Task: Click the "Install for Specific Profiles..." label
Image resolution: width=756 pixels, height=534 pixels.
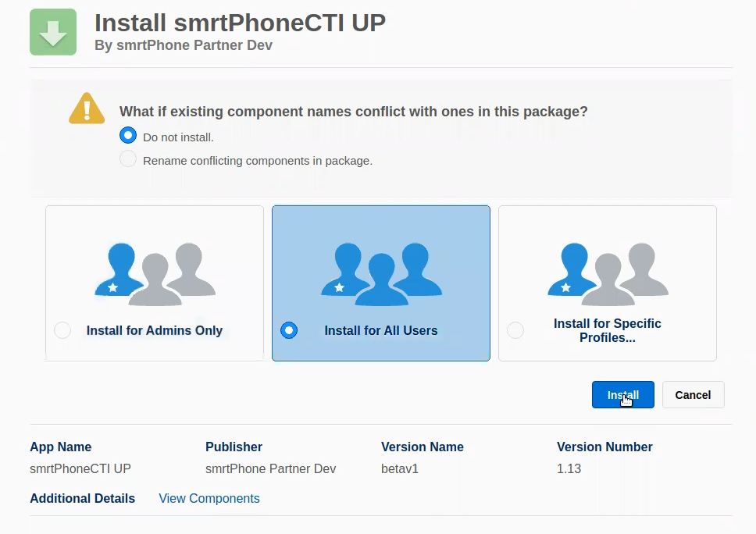Action: click(x=608, y=330)
